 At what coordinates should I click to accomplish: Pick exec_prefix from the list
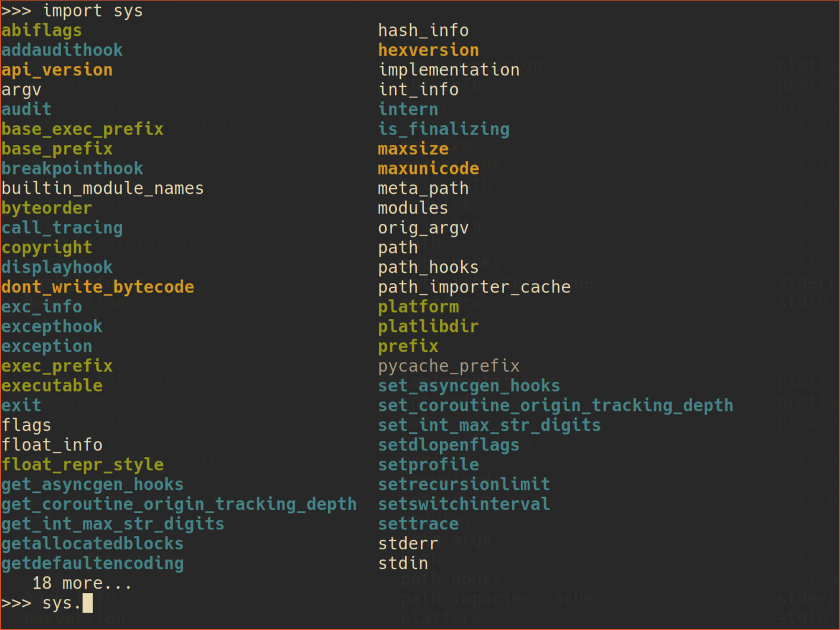coord(57,366)
